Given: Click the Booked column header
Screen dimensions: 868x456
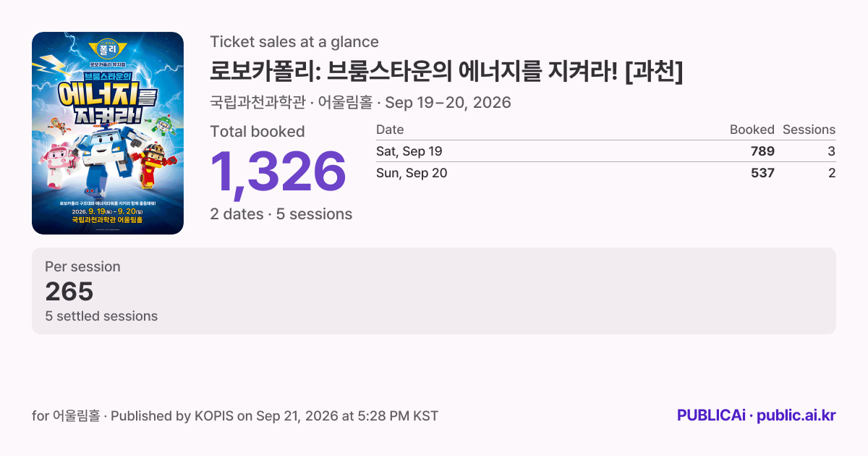Looking at the screenshot, I should click(x=752, y=130).
